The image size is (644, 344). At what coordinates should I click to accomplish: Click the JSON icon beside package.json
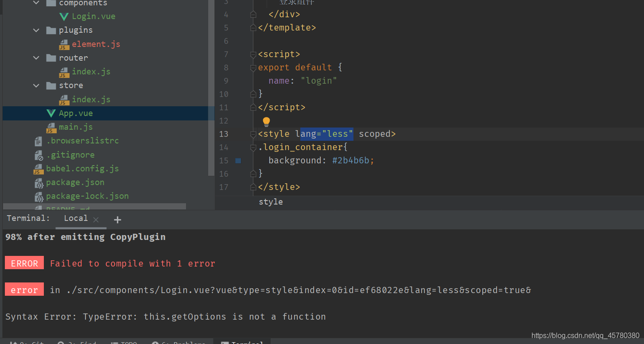click(39, 183)
